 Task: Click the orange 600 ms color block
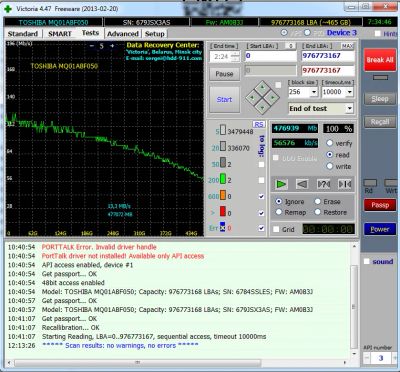pos(223,195)
